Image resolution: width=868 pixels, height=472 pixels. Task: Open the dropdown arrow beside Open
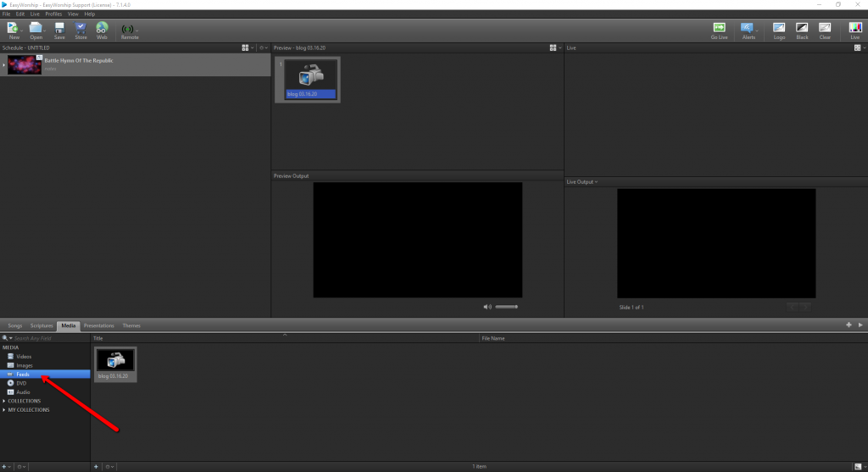(x=44, y=31)
